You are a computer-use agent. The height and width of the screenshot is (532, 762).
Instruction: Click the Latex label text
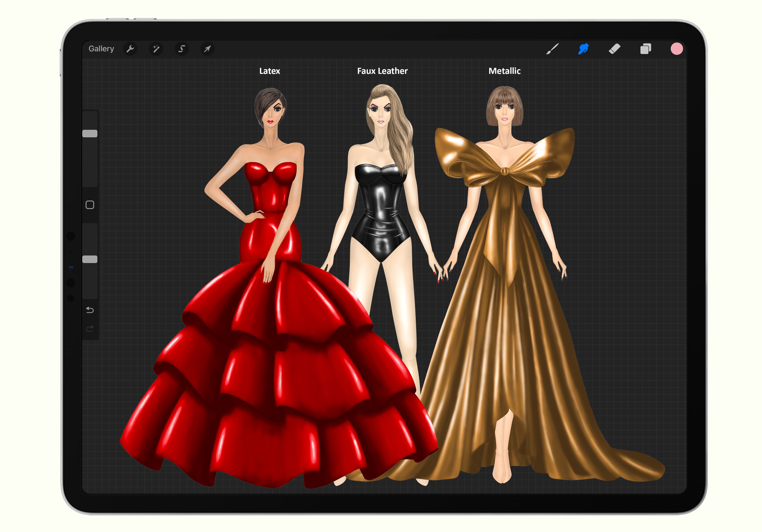click(x=269, y=71)
